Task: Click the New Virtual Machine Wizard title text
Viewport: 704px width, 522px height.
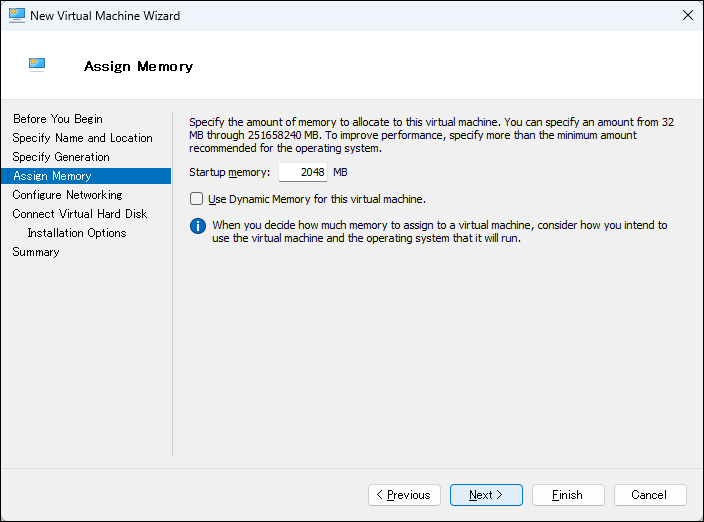Action: 105,16
